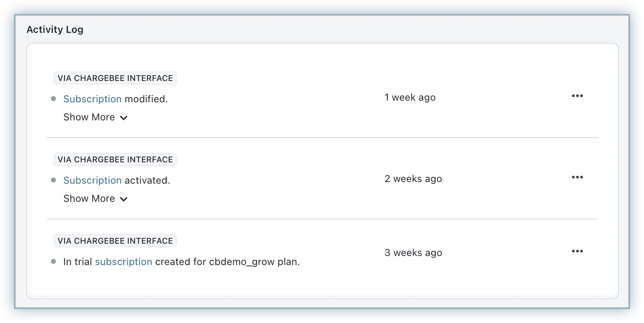The image size is (644, 323).
Task: Click the VIA CHARGEBEE INTERFACE badge above Subscription activated
Action: 115,159
